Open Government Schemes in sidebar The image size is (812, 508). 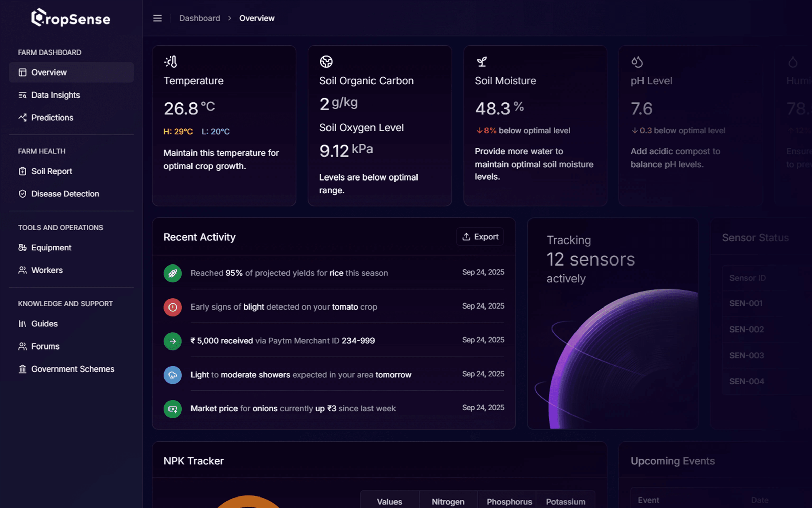pyautogui.click(x=72, y=369)
